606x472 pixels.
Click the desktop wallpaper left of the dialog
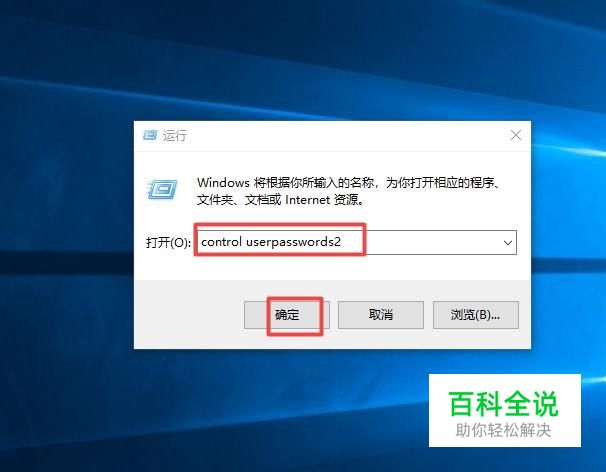[x=66, y=236]
